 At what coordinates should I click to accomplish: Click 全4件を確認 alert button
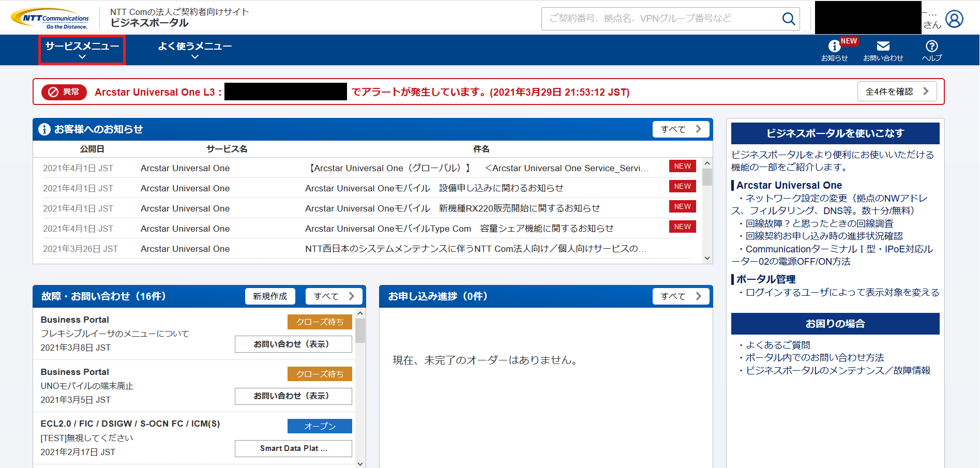[897, 92]
